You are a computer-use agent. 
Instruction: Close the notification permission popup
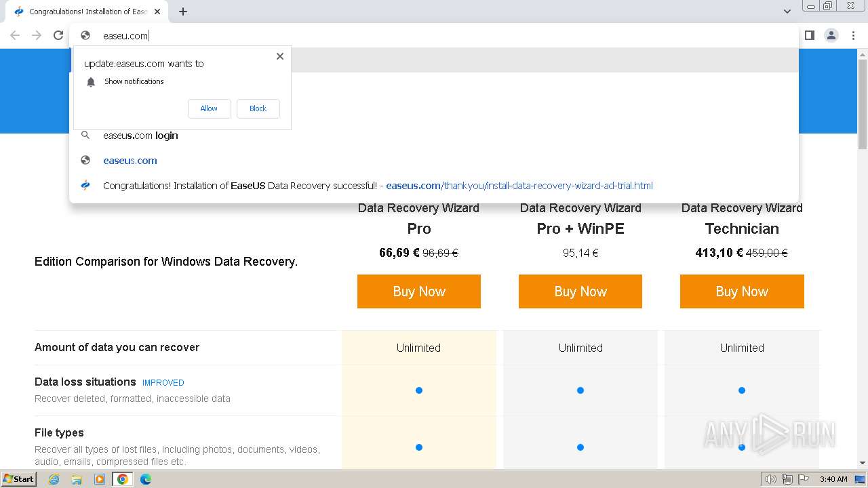pyautogui.click(x=279, y=56)
